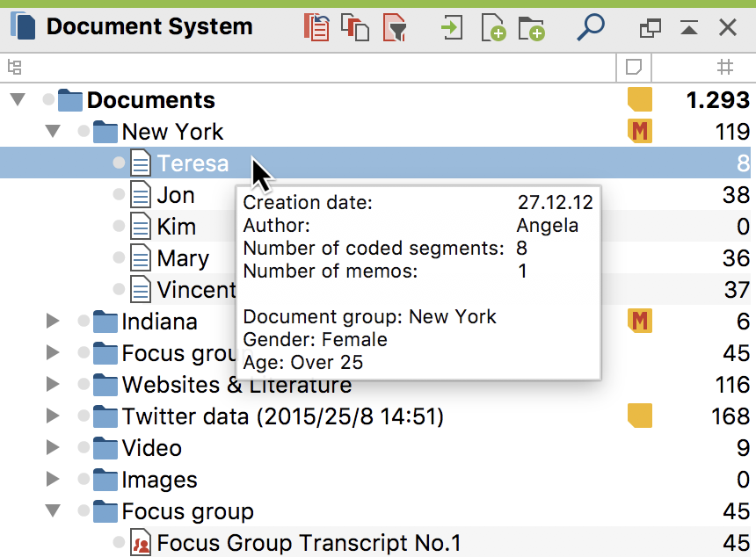Open the yellow memo on Twitter data
This screenshot has height=557, width=756.
[x=640, y=416]
